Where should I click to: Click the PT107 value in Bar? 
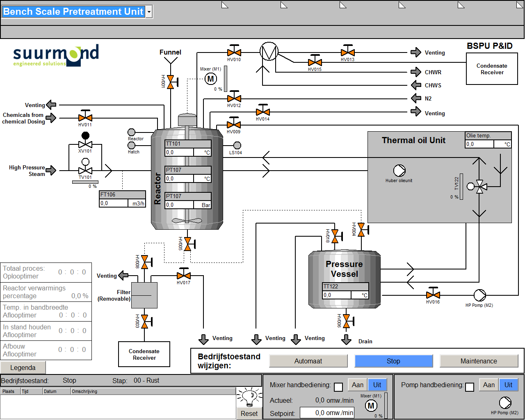[179, 205]
